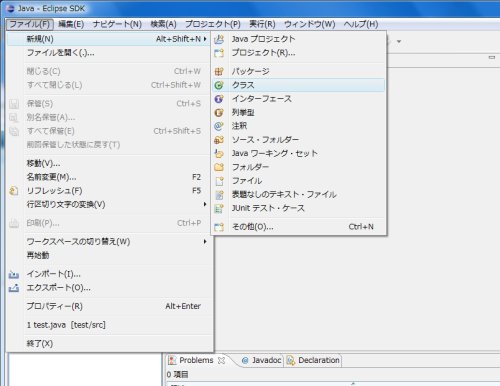Expand the 新規(N) submenu arrow
Viewport: 500px width, 386px height.
click(x=205, y=39)
